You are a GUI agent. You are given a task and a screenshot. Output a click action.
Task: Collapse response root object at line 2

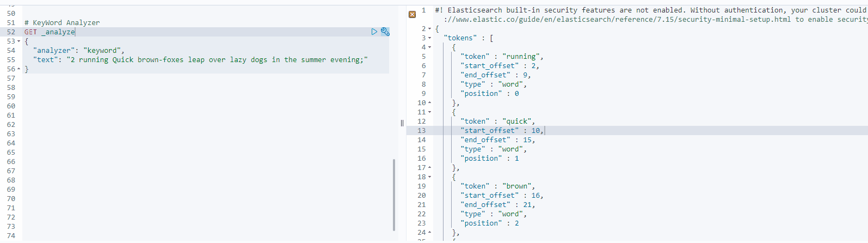click(x=429, y=29)
